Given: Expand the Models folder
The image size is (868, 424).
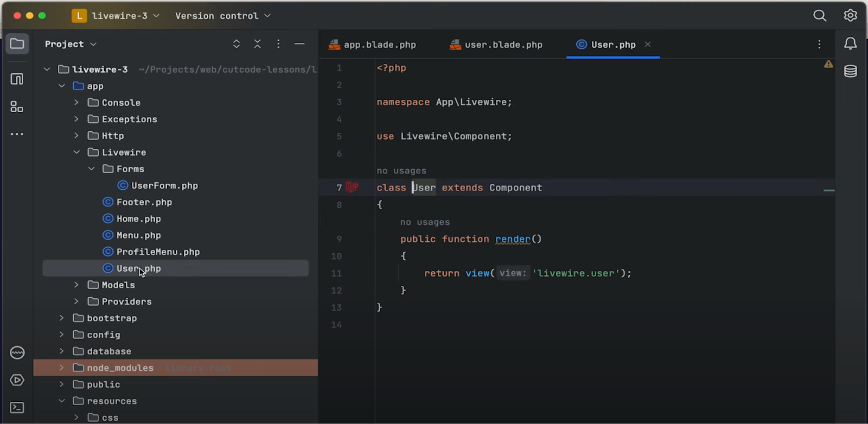Looking at the screenshot, I should [76, 285].
